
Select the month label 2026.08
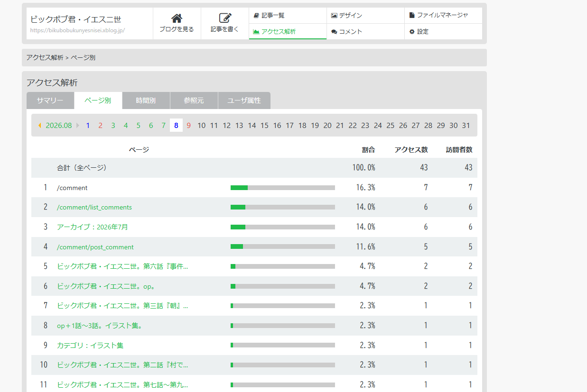pos(59,126)
